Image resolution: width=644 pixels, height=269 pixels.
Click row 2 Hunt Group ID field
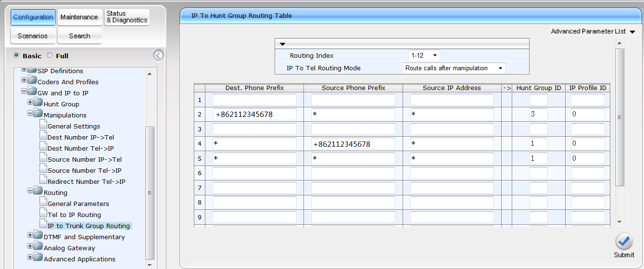click(x=539, y=115)
